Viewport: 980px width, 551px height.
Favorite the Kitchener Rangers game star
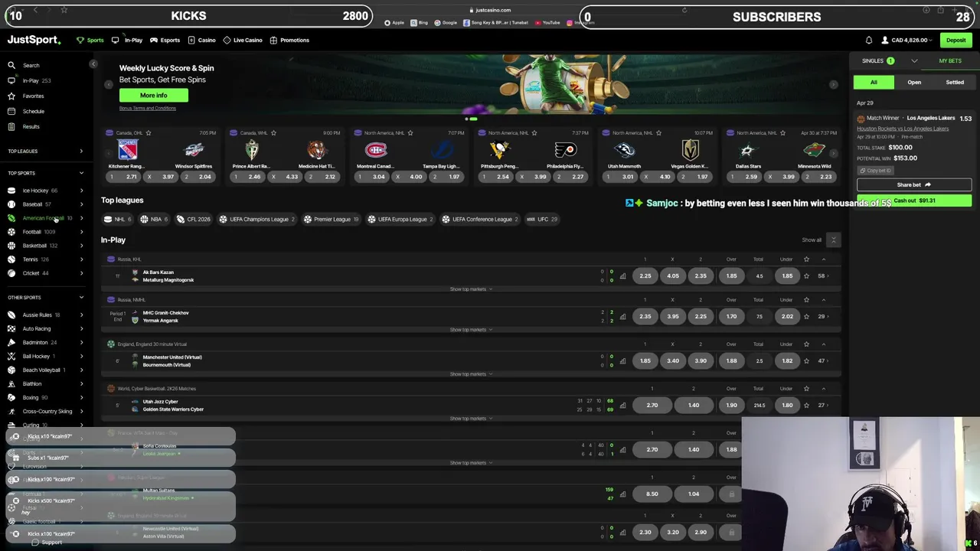(x=149, y=132)
